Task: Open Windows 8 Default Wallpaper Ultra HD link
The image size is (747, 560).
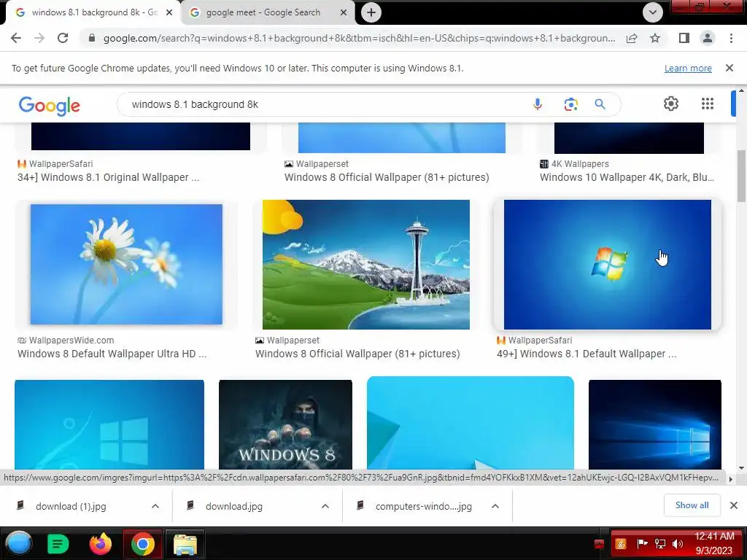Action: 112,354
